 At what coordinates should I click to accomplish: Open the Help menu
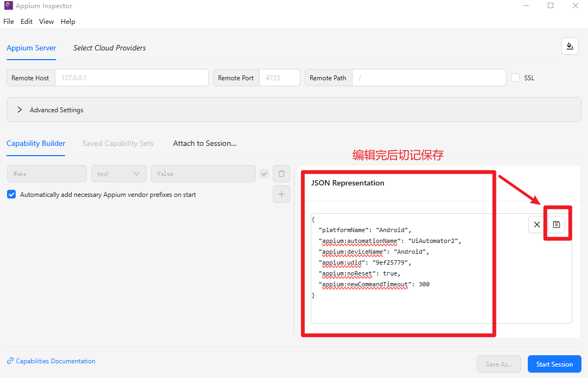click(x=68, y=22)
